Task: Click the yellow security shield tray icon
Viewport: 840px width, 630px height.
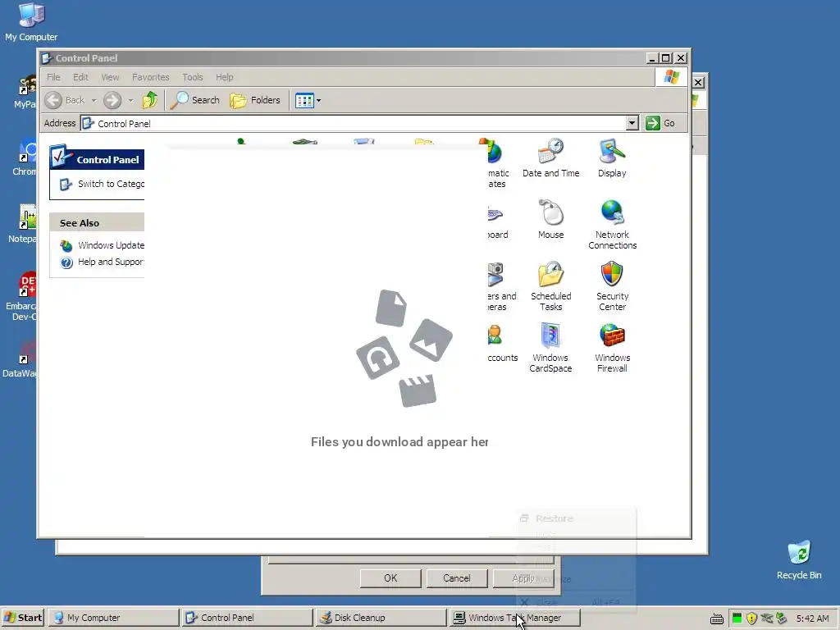Action: pos(751,619)
